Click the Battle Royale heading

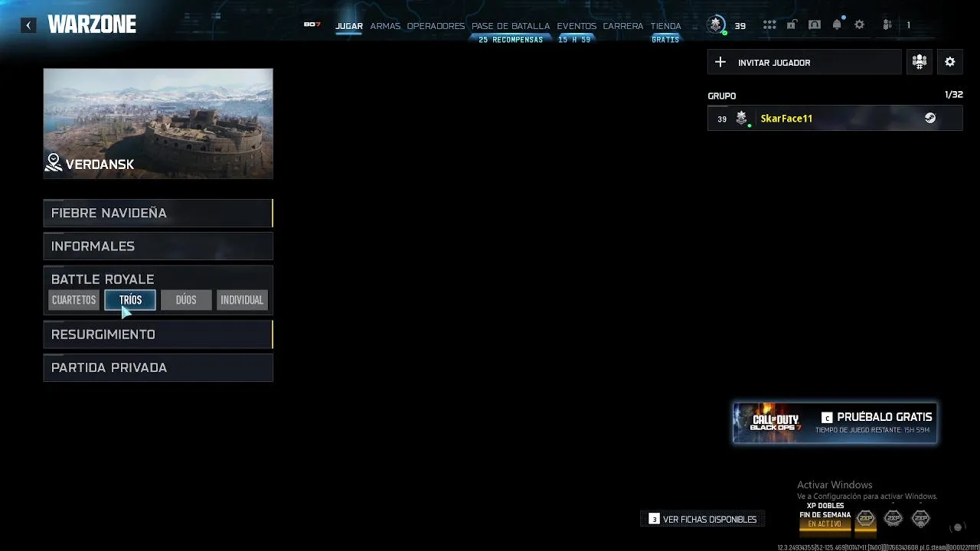[103, 279]
